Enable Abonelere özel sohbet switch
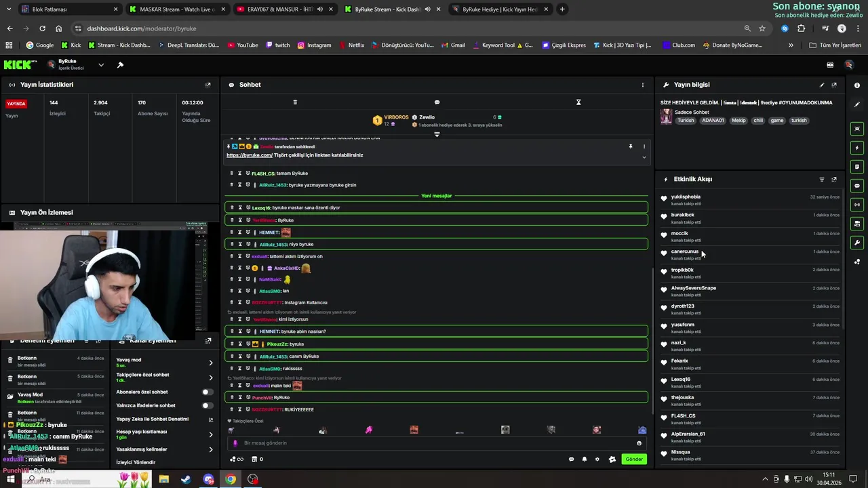 tap(208, 392)
